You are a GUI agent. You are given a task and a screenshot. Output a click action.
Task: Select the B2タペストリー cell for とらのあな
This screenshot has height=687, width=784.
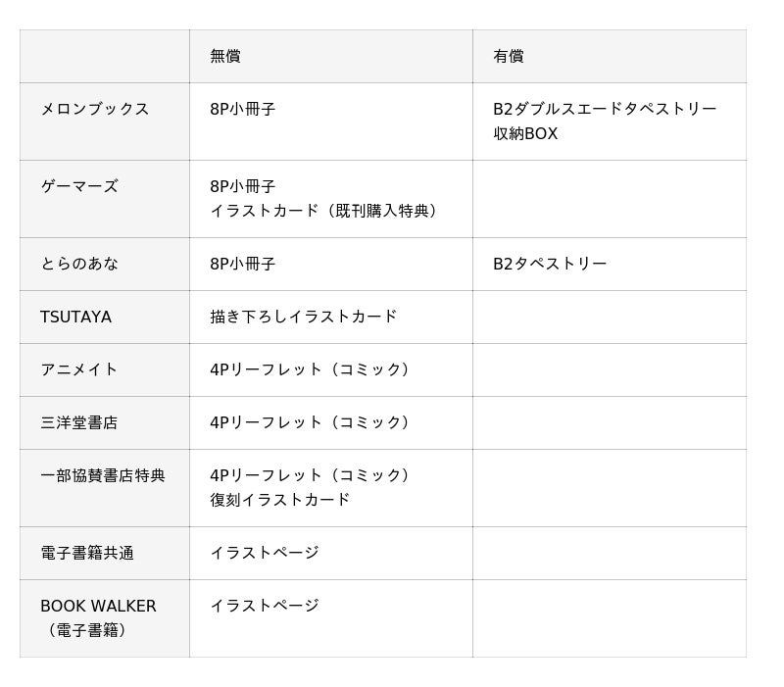550,264
